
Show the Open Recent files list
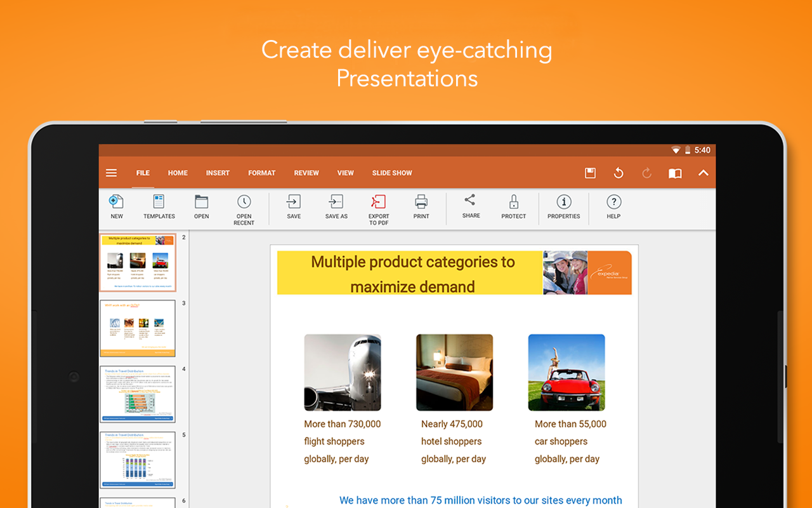(244, 210)
